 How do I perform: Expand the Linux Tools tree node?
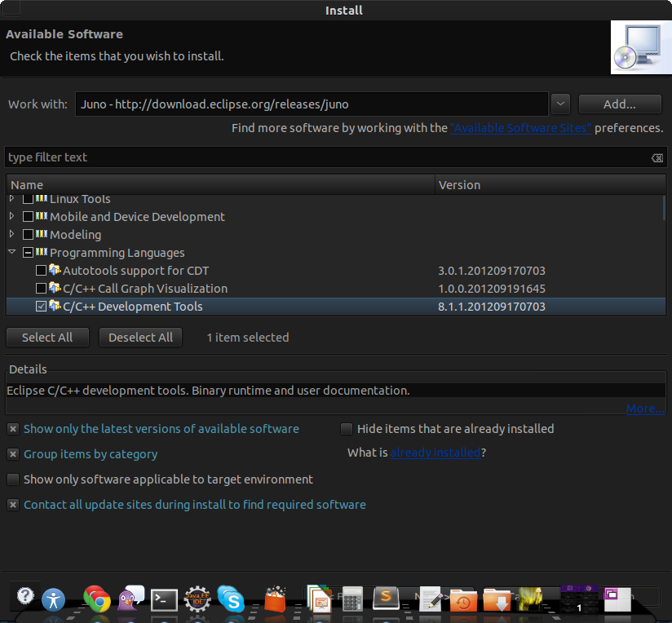(11, 198)
